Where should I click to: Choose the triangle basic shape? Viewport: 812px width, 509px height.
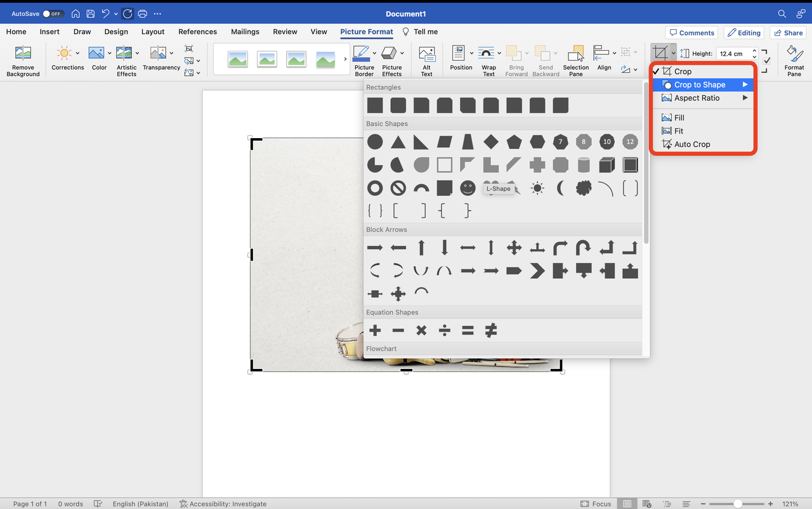point(398,142)
